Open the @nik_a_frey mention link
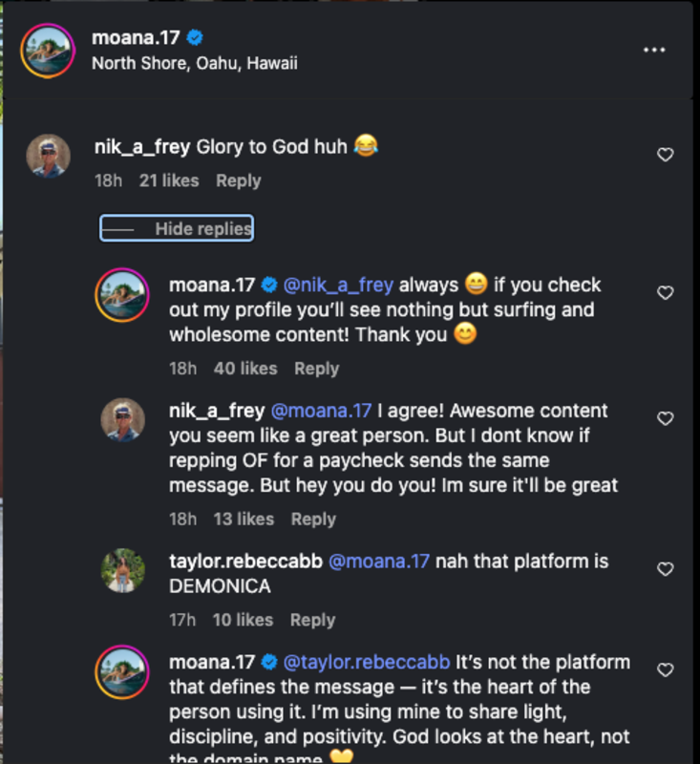The image size is (700, 764). [339, 285]
